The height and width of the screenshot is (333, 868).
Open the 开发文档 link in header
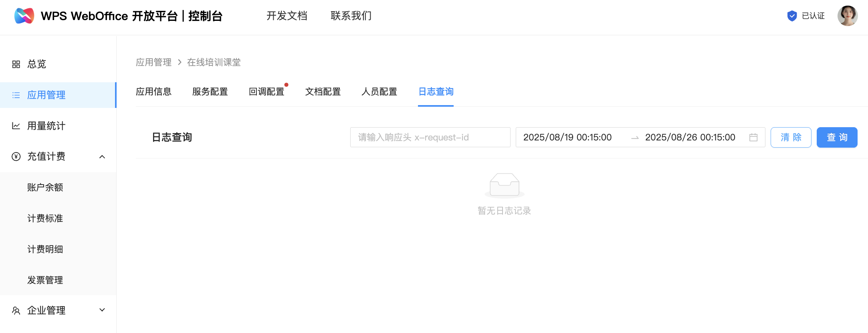point(287,16)
